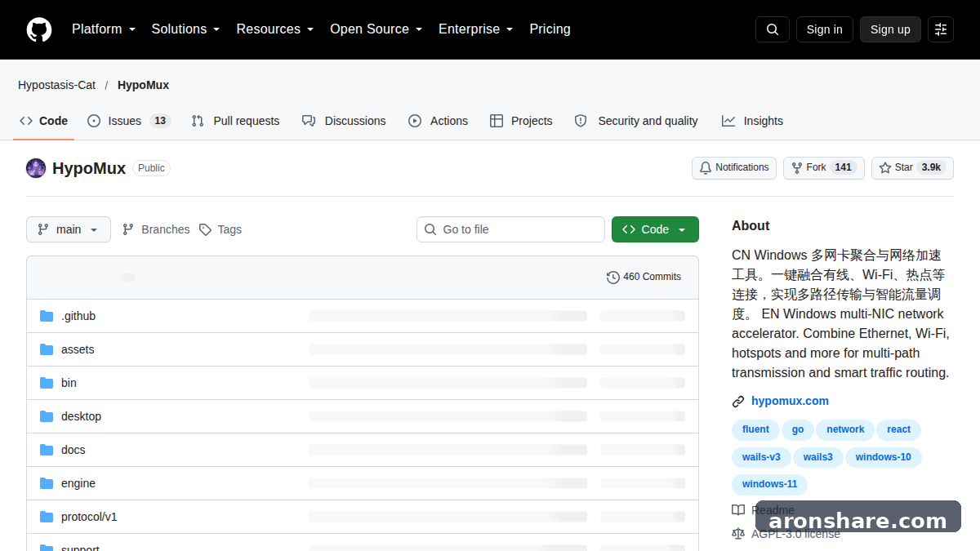Select the Insights tab
The width and height of the screenshot is (980, 551).
(752, 121)
